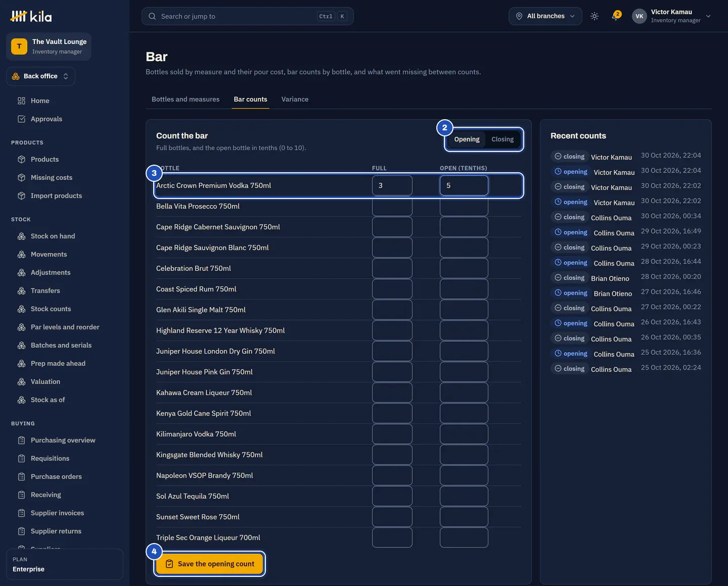This screenshot has height=586, width=728.
Task: Open Stock counts in sidebar
Action: pos(51,309)
